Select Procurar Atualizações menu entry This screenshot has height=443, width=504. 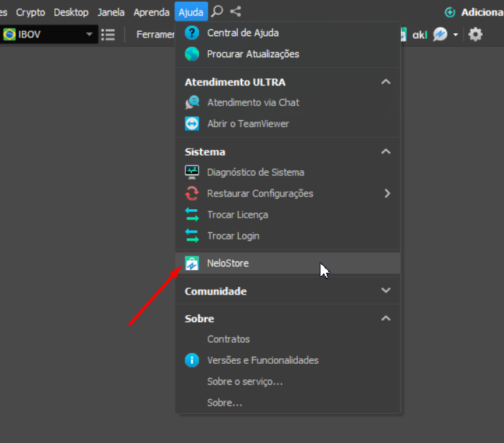(288, 54)
